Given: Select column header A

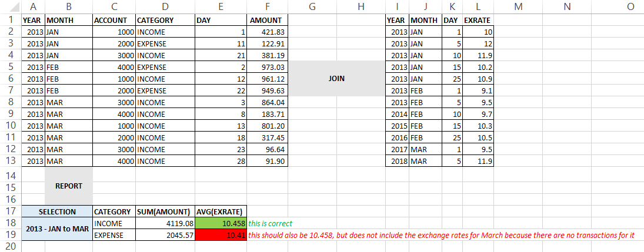Looking at the screenshot, I should (33, 6).
